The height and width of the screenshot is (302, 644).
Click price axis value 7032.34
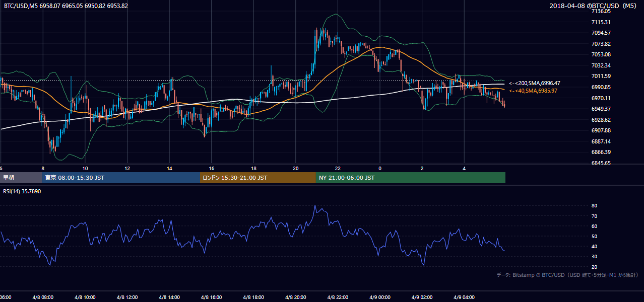(x=601, y=65)
